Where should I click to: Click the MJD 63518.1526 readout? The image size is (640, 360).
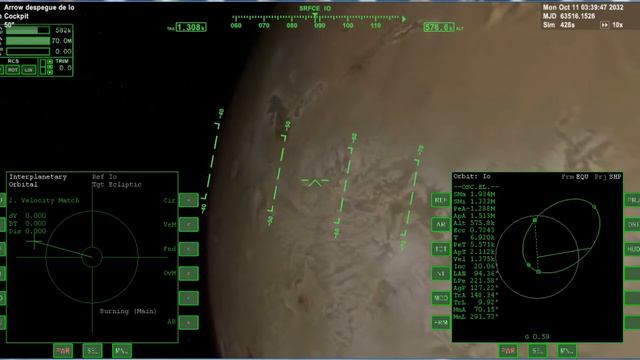coord(569,16)
